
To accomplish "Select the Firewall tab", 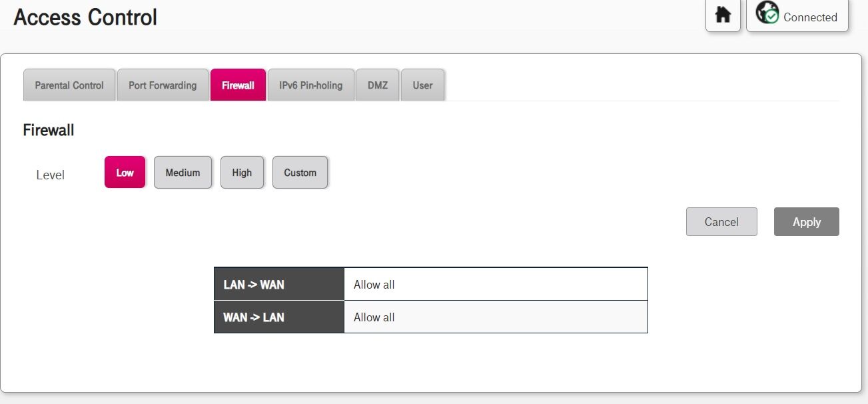I will 238,85.
